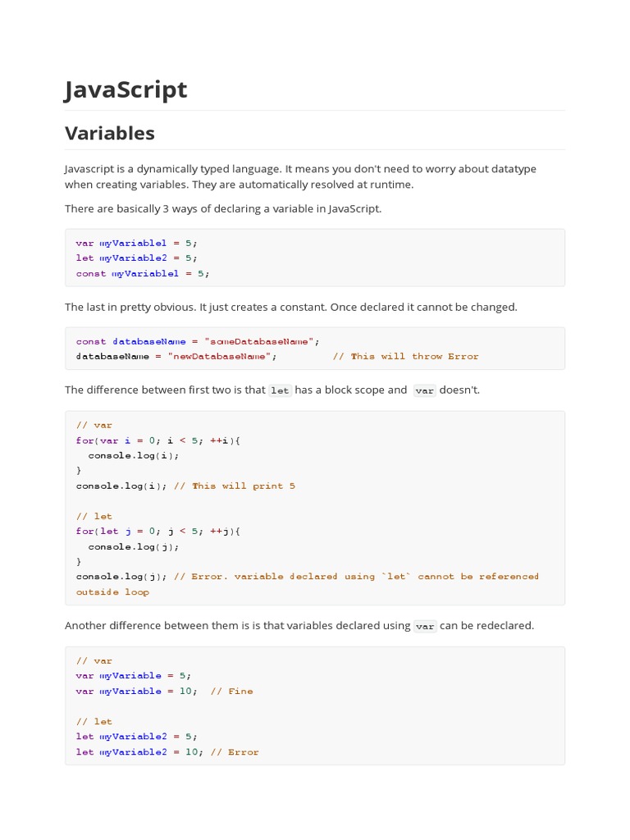
Task: Click the 'var myVariable1 = 5;' code line
Action: point(136,243)
